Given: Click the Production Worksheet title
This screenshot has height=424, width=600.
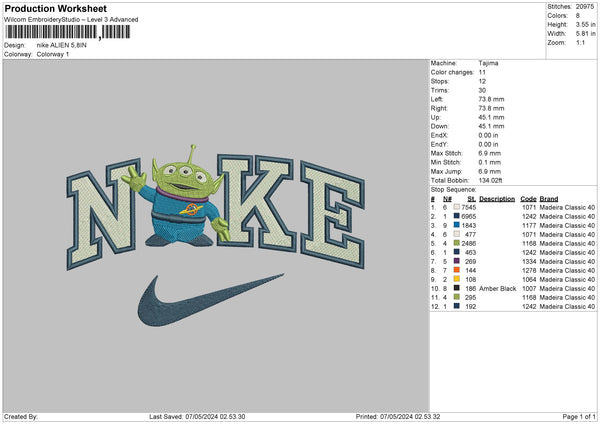Looking at the screenshot, I should tap(55, 8).
